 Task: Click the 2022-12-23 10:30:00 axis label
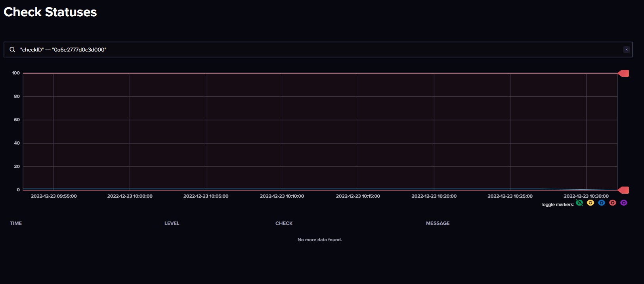pos(586,196)
